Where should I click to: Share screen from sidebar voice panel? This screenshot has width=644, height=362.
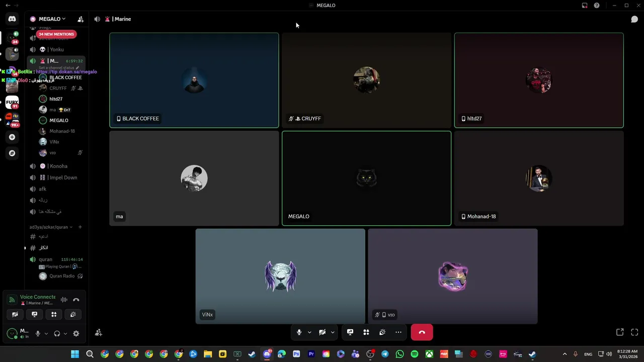click(34, 314)
